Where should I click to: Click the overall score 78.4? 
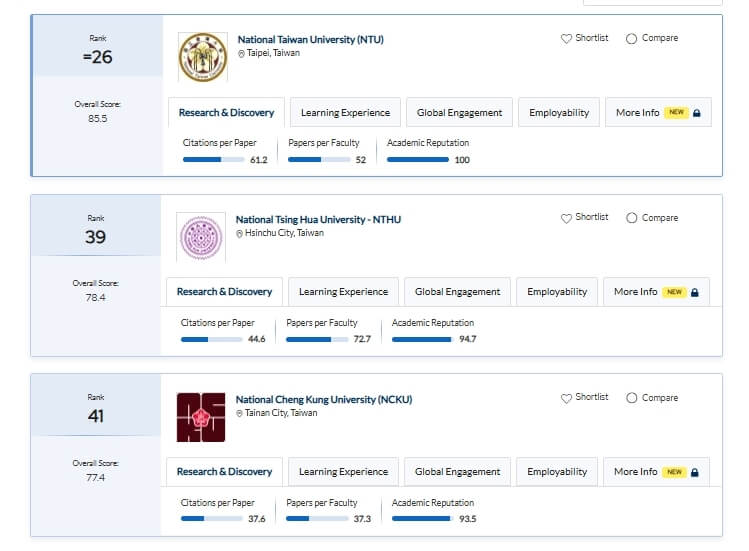[96, 298]
